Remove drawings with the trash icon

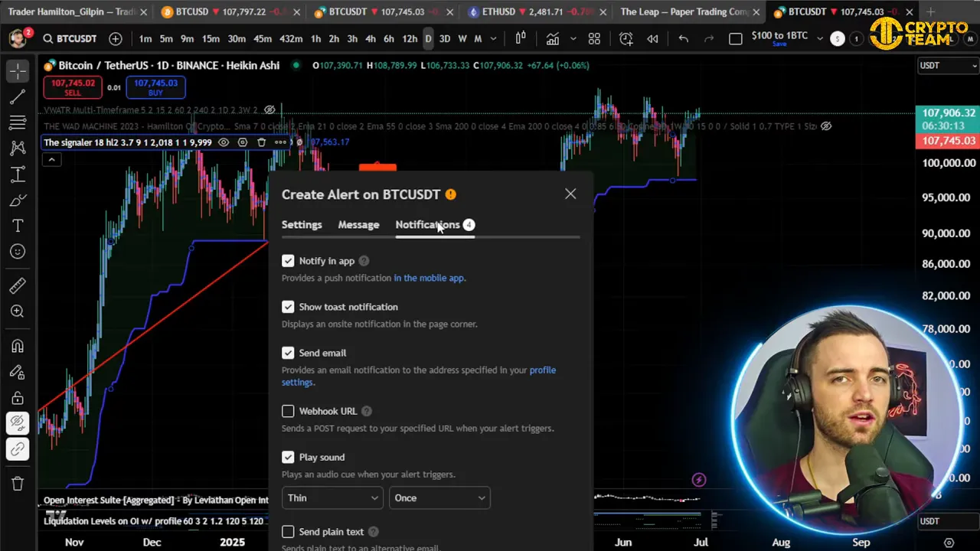[x=18, y=484]
